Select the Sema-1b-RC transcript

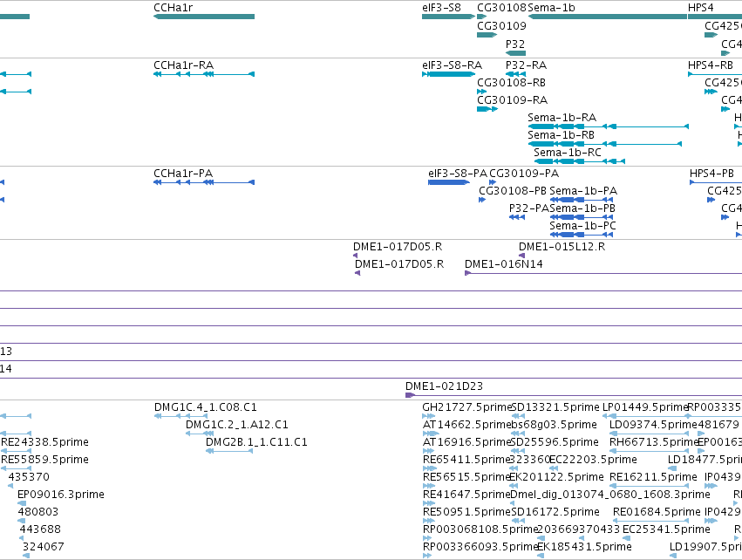[x=579, y=161]
